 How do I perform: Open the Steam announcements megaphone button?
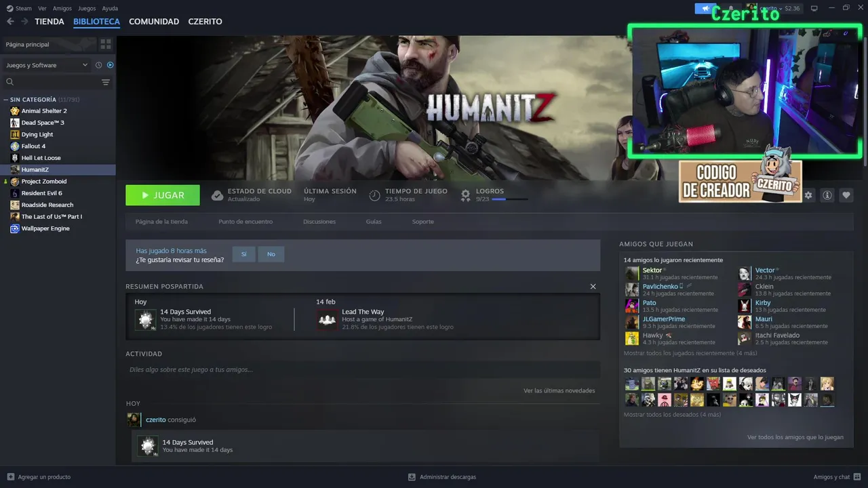pyautogui.click(x=705, y=8)
